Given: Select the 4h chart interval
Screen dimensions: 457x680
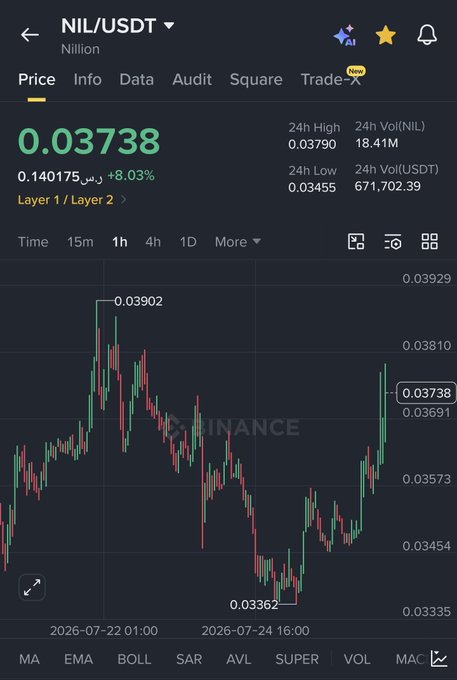Looking at the screenshot, I should [x=153, y=242].
